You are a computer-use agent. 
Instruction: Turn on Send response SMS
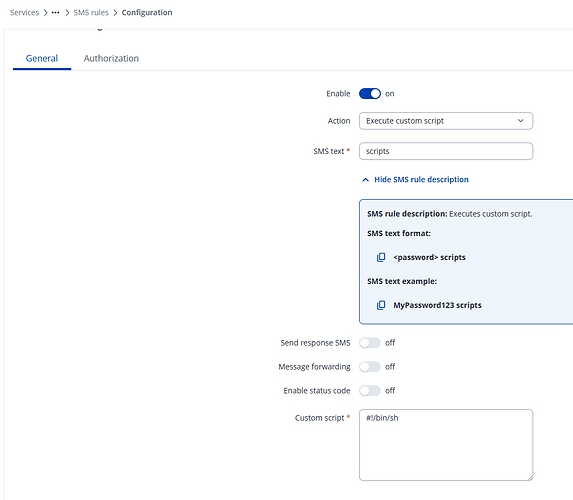click(x=370, y=343)
